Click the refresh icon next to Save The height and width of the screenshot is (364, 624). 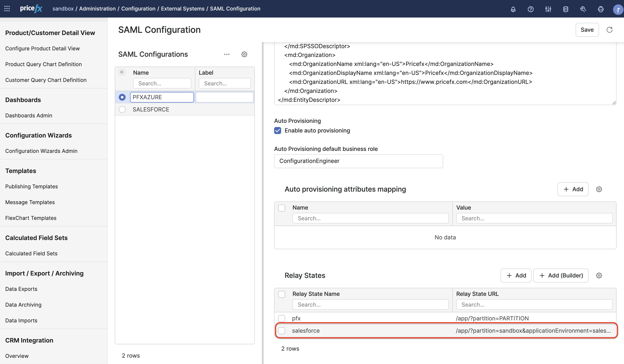click(x=609, y=30)
